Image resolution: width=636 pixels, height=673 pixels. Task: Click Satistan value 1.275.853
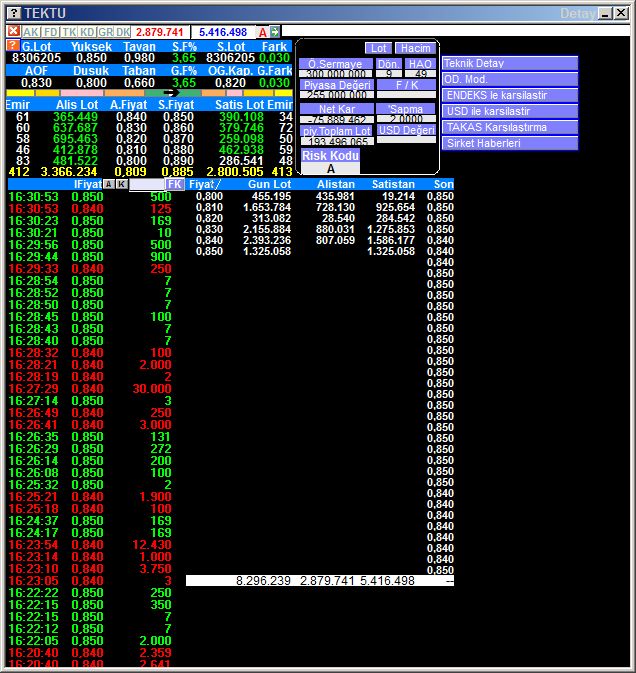pos(391,229)
